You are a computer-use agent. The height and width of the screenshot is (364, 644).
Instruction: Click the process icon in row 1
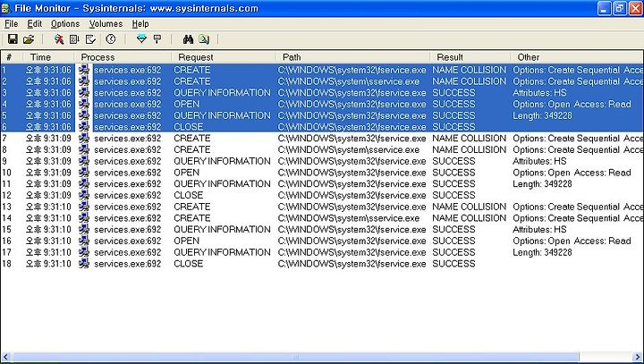pos(84,70)
